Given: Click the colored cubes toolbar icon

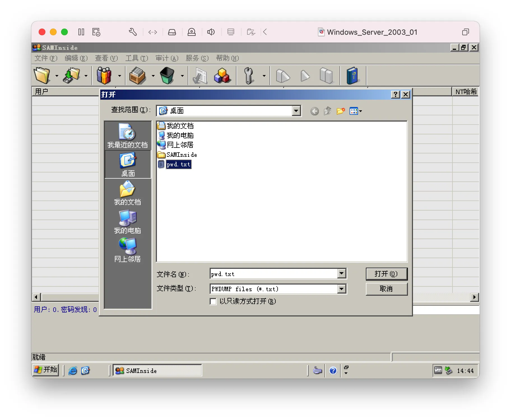Looking at the screenshot, I should (x=222, y=76).
